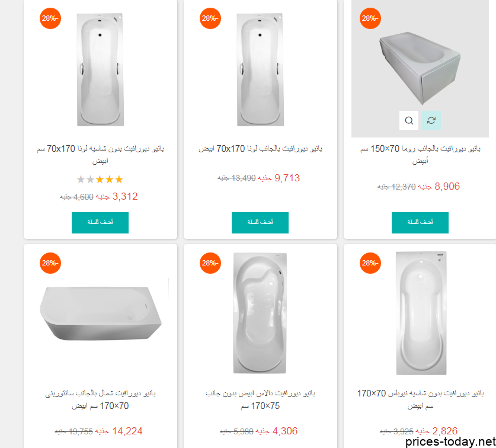Open the Naples 170×70 bathtub title link
This screenshot has width=496, height=448.
click(420, 399)
